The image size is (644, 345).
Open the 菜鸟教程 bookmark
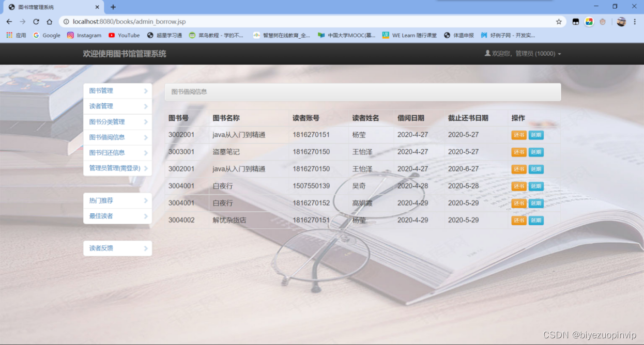pyautogui.click(x=216, y=35)
